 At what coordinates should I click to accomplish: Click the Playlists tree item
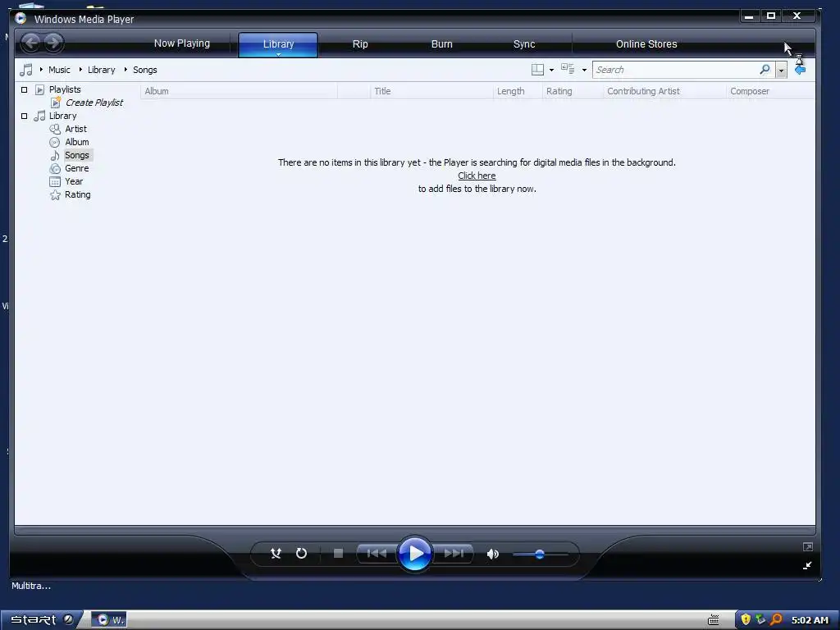[x=65, y=89]
